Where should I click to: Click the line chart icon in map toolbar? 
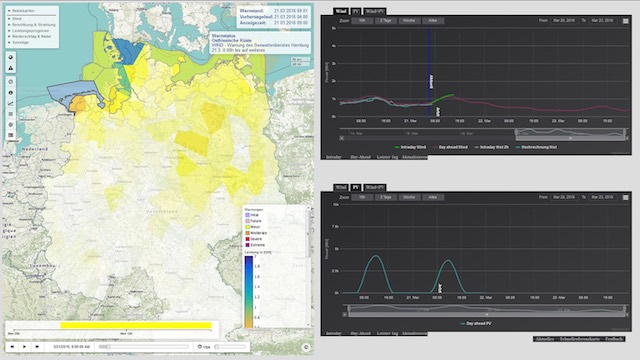(x=11, y=103)
